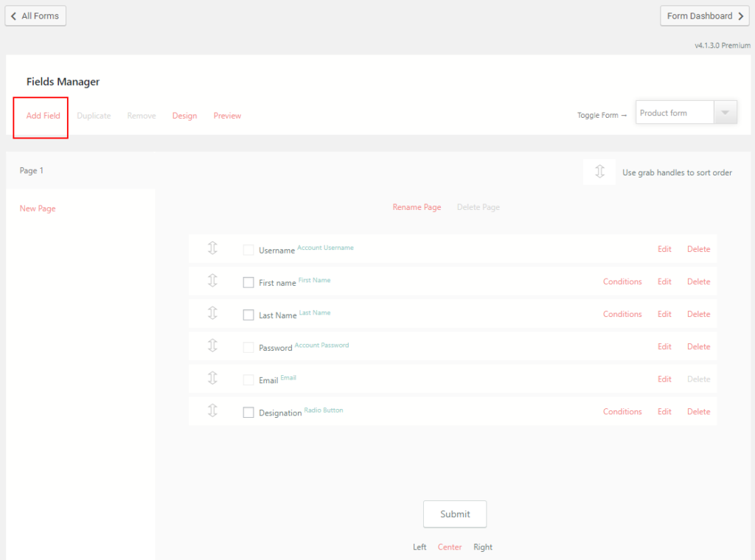Check the Username field checkbox
755x560 pixels.
pyautogui.click(x=248, y=250)
